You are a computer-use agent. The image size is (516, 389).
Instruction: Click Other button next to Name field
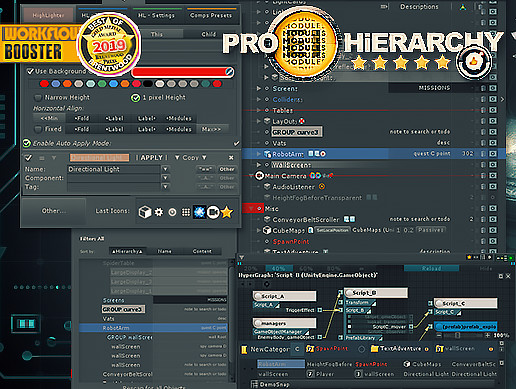coord(227,169)
